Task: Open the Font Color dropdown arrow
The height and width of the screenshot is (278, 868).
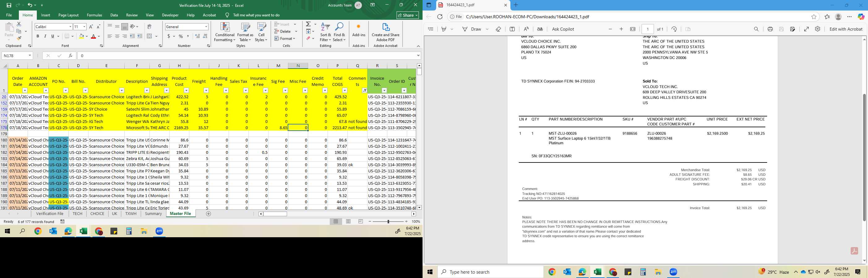Action: [x=99, y=36]
